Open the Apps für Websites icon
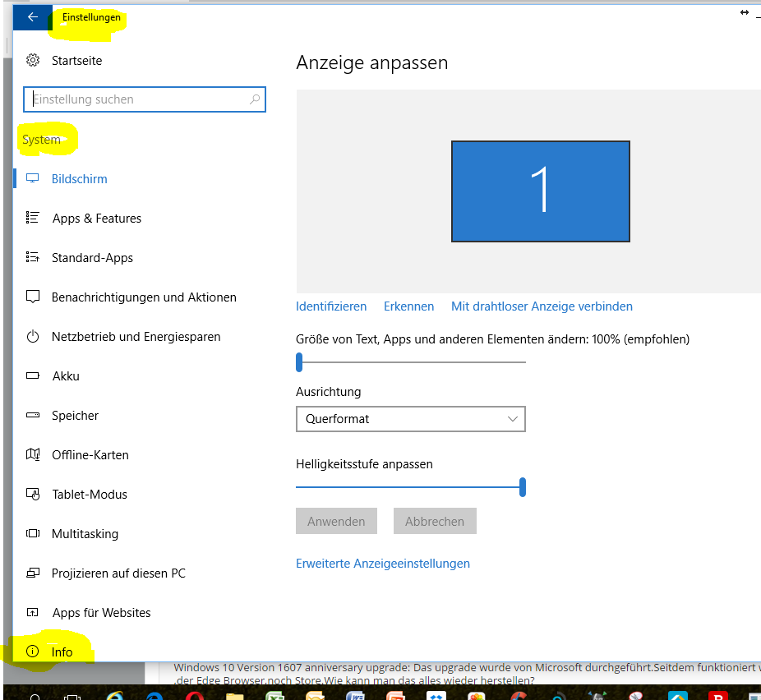 click(33, 612)
